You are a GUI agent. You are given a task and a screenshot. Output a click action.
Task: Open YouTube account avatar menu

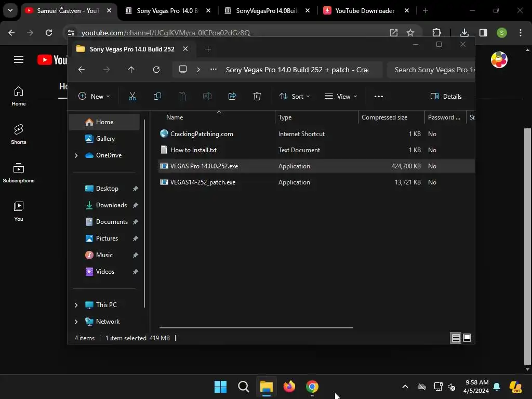[499, 60]
